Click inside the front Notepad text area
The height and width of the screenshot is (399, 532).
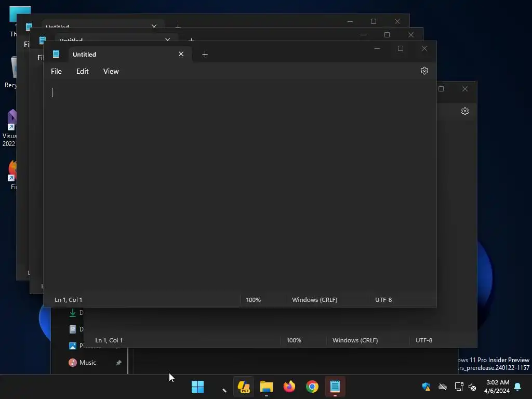pyautogui.click(x=240, y=187)
